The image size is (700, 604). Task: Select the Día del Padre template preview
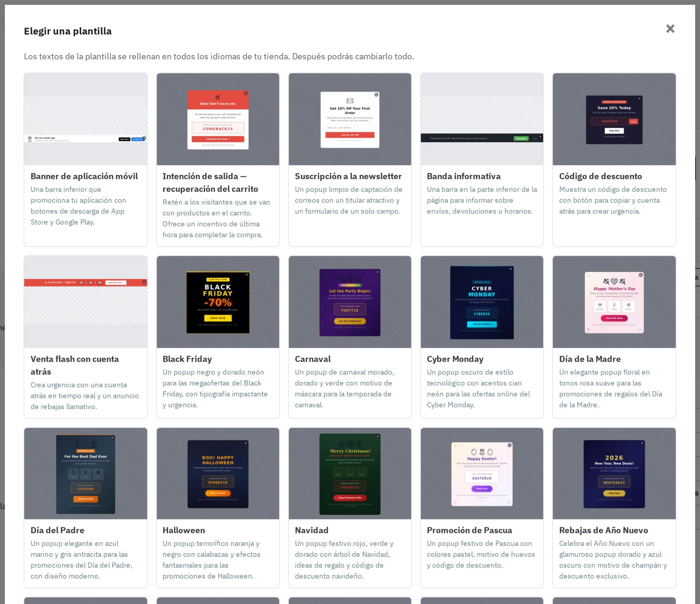click(86, 474)
